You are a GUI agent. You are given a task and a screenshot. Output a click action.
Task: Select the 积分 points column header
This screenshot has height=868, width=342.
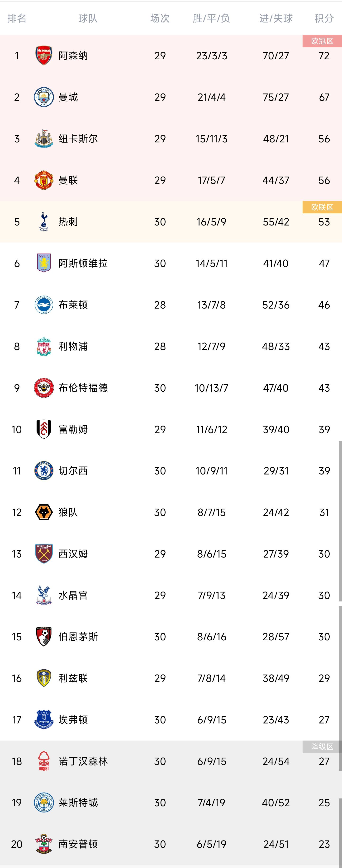324,18
